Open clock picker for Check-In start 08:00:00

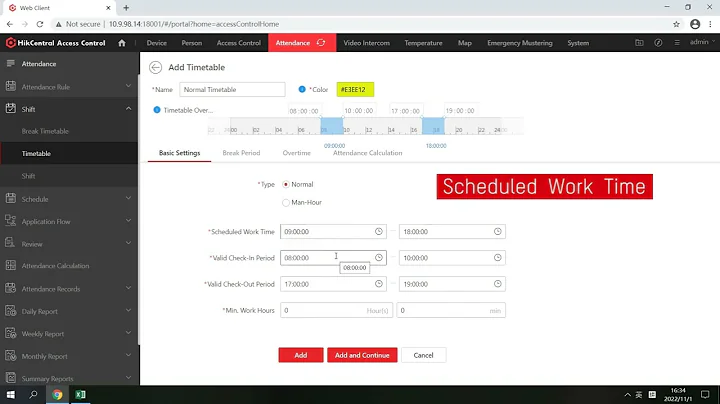[x=378, y=258]
